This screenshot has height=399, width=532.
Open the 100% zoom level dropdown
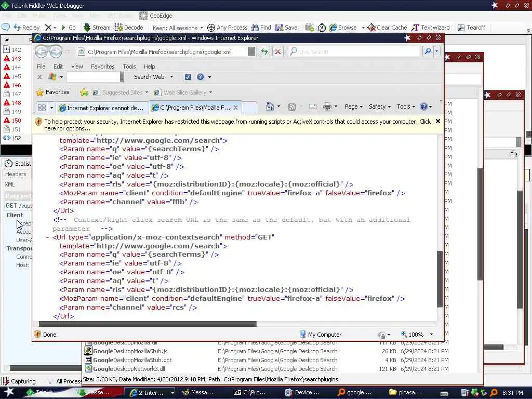(x=432, y=335)
